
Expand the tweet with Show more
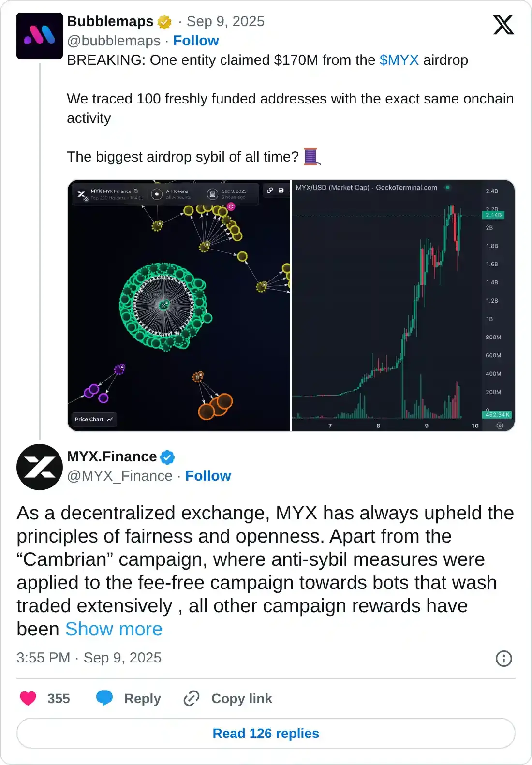click(114, 629)
